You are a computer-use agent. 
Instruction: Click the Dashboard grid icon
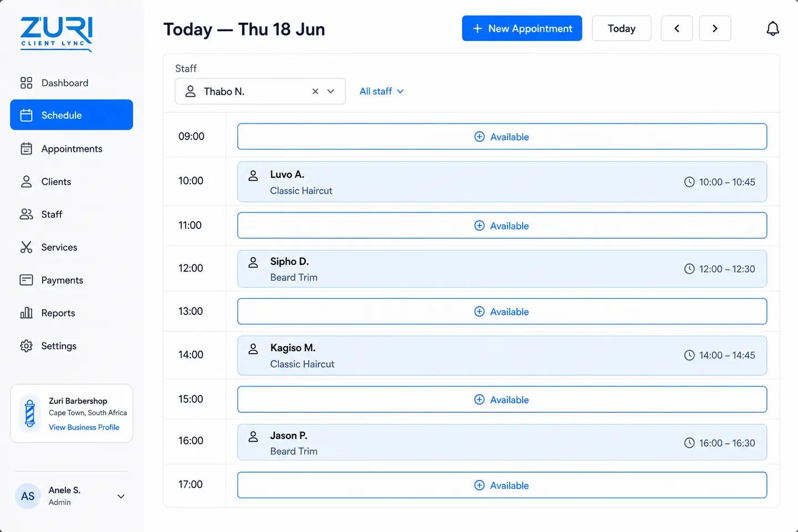tap(26, 83)
